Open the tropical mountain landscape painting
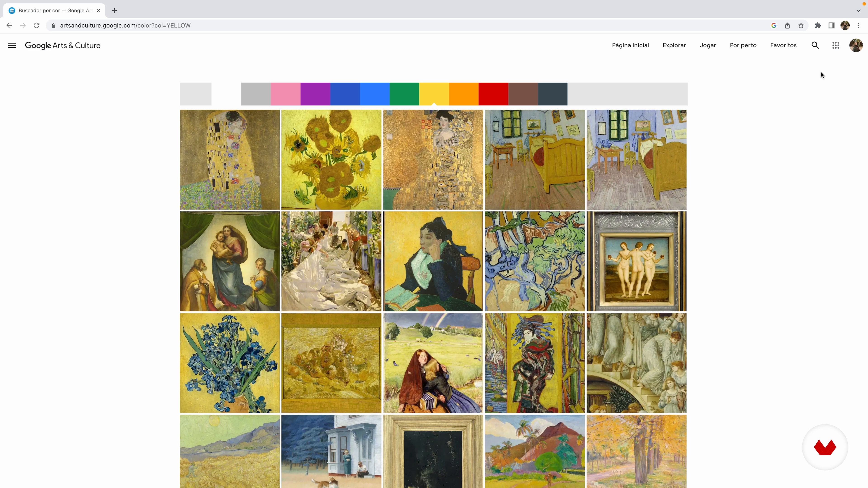 (x=535, y=451)
